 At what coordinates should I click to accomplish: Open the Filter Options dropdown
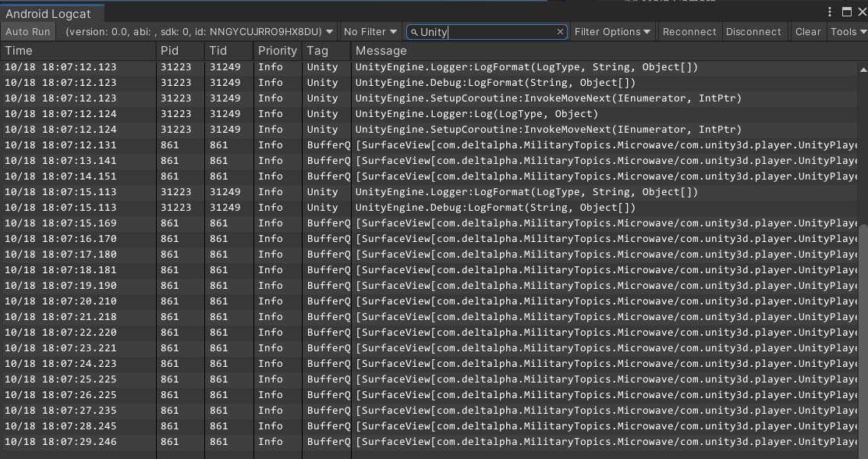tap(612, 32)
